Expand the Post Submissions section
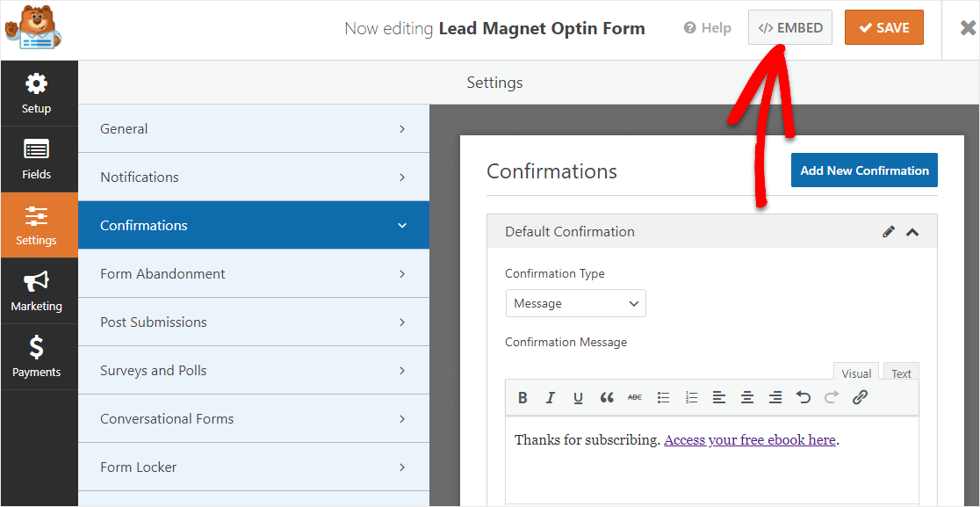 254,322
